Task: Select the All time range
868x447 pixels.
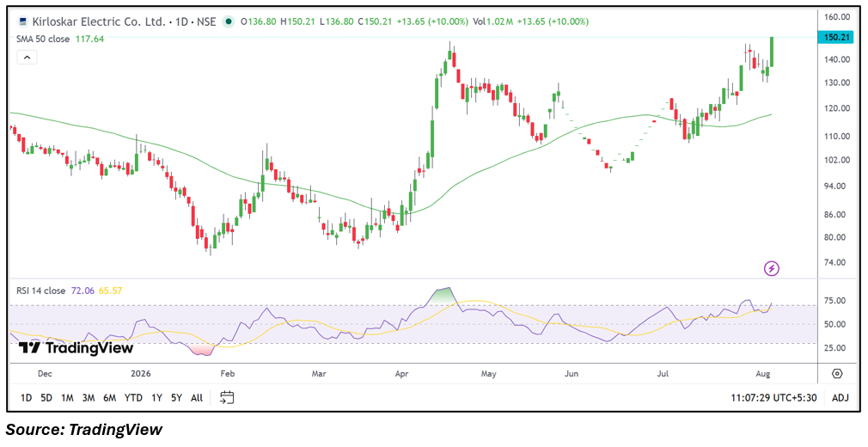Action: [197, 398]
